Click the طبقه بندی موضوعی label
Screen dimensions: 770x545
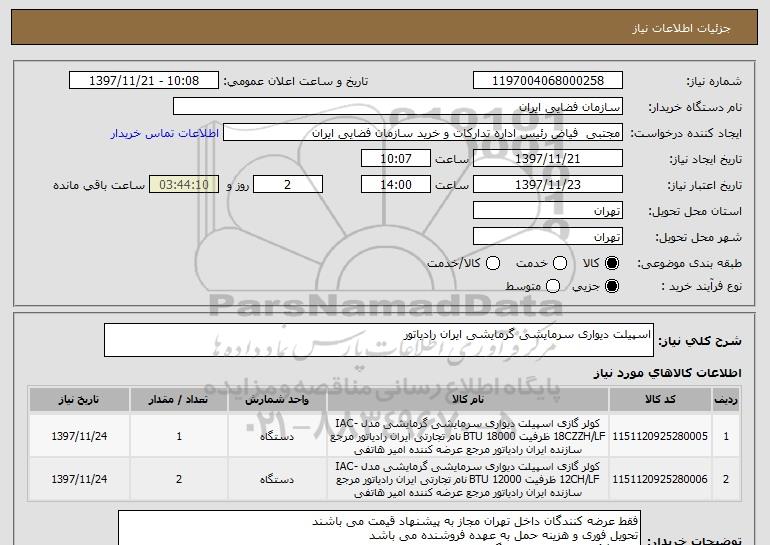click(689, 264)
